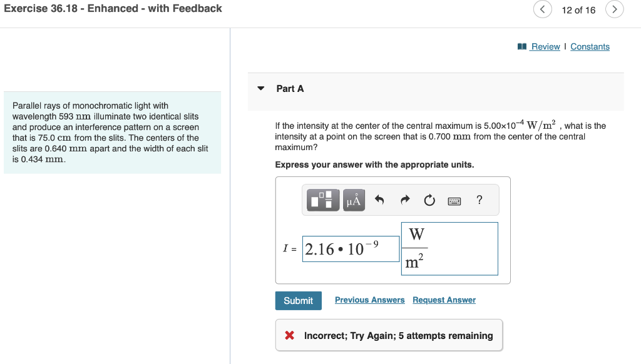Click the Review book icon
Viewport: 641px width, 364px height.
point(523,46)
